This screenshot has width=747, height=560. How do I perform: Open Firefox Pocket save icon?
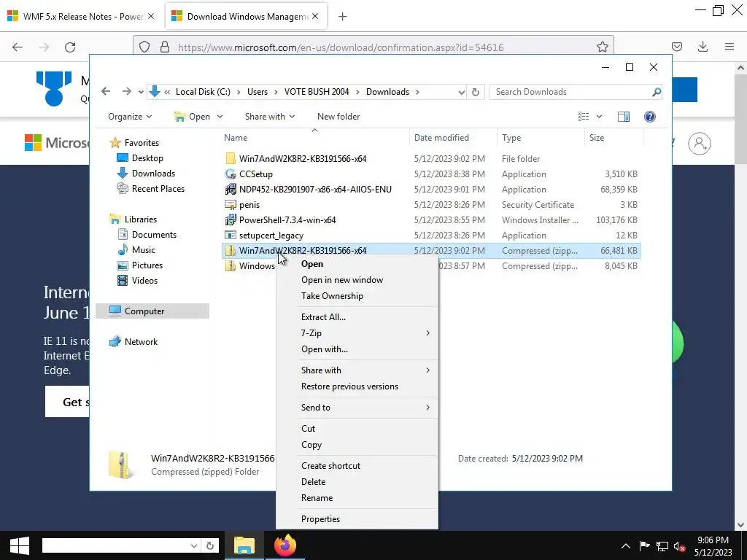click(676, 47)
